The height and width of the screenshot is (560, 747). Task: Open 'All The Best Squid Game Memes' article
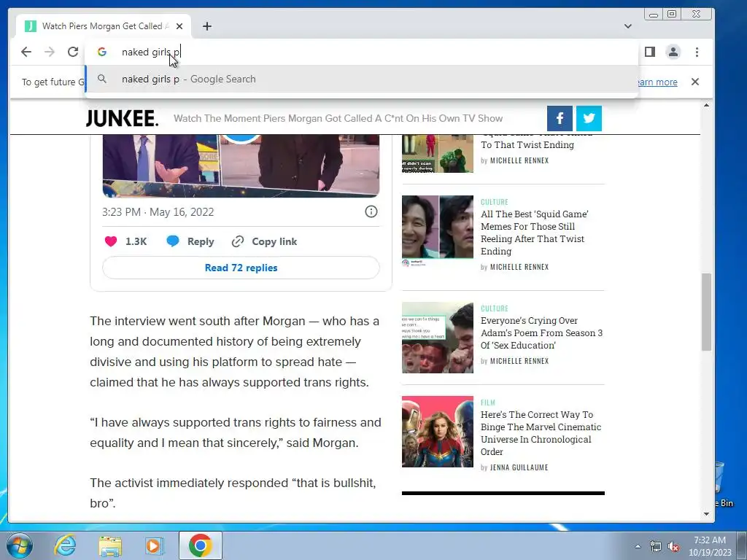pos(534,233)
